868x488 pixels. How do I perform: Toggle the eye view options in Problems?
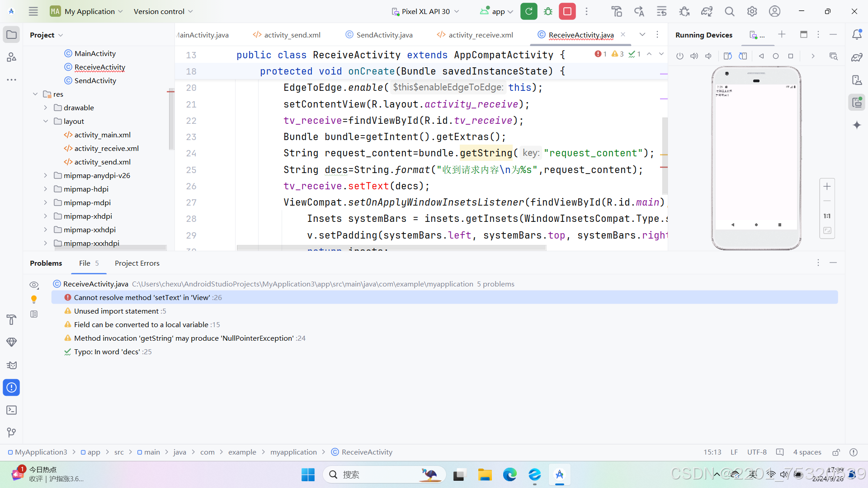(34, 285)
